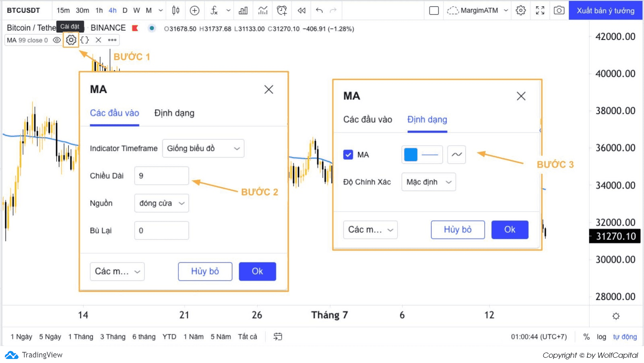
Task: Open indicators fx menu
Action: point(214,10)
